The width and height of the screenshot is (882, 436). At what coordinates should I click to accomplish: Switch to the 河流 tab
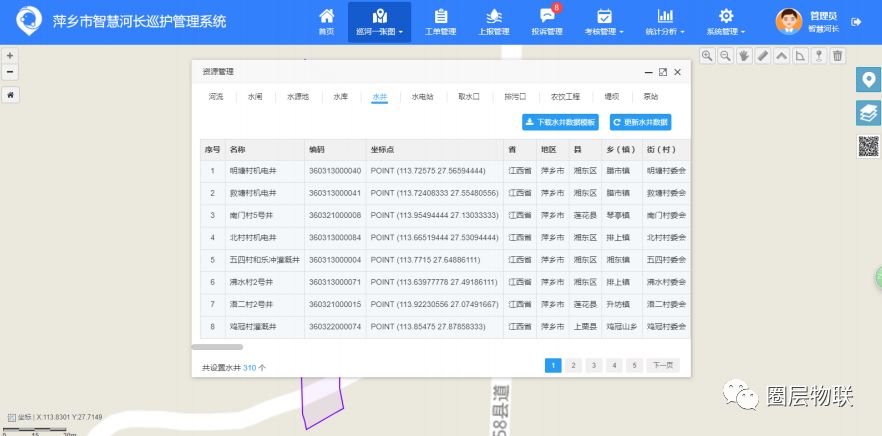pyautogui.click(x=216, y=97)
